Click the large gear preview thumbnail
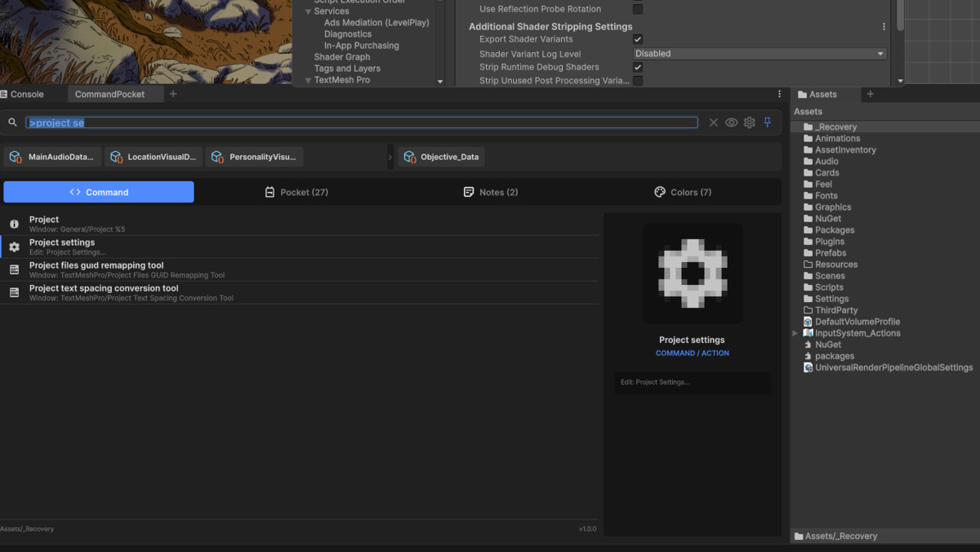Viewport: 980px width, 552px height. tap(693, 274)
